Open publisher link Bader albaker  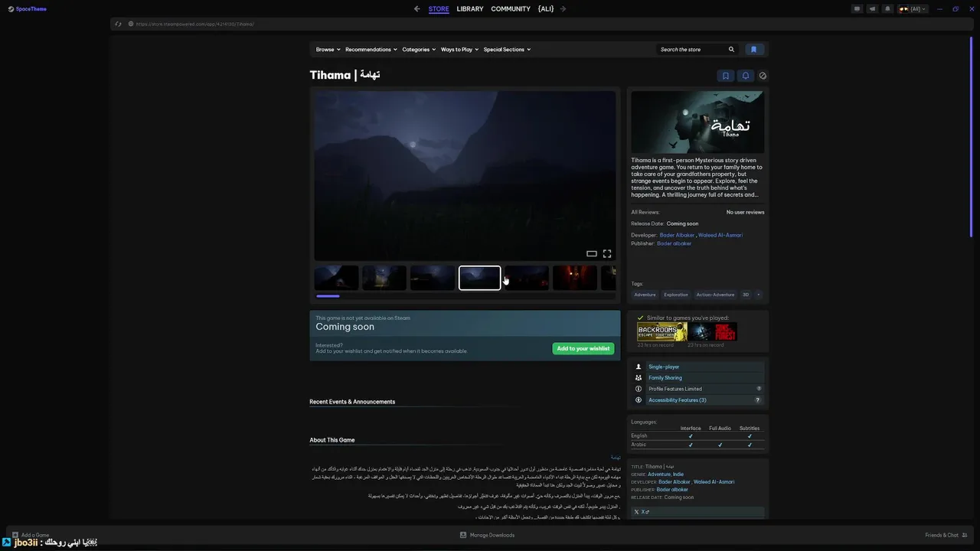674,243
